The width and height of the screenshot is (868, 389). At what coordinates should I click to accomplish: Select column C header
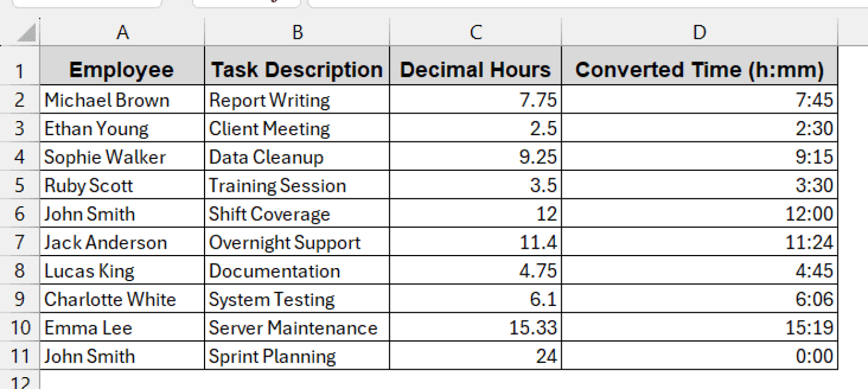click(475, 32)
